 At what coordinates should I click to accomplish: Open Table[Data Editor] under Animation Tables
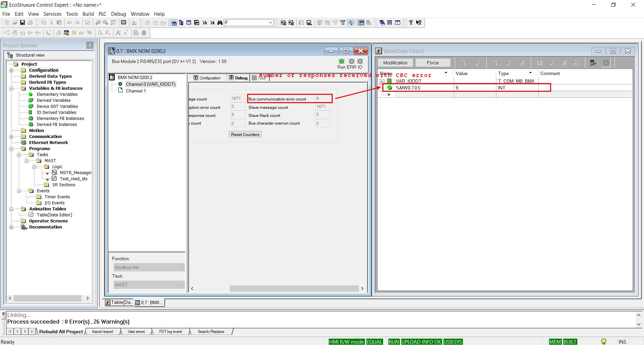tap(54, 215)
